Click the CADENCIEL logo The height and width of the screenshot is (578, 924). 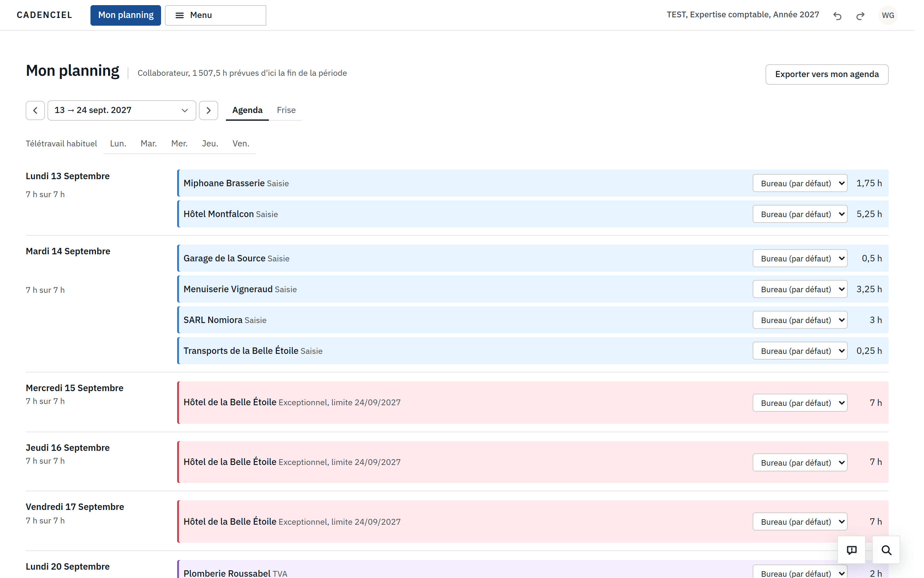pos(44,15)
